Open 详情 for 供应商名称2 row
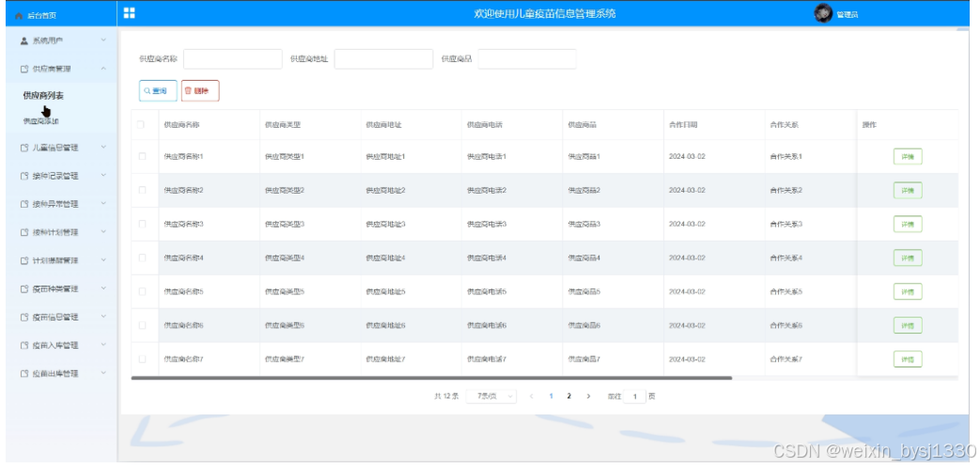 click(908, 191)
